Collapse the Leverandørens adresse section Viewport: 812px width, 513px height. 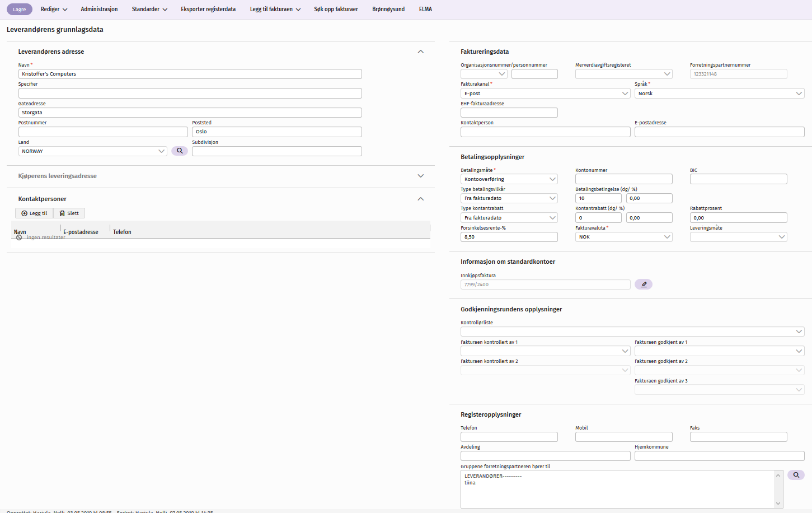pos(421,52)
